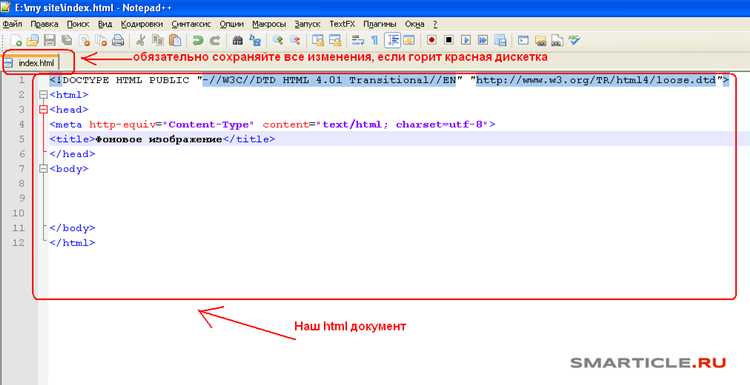Open the TextFX menu
750x385 pixels.
[342, 23]
